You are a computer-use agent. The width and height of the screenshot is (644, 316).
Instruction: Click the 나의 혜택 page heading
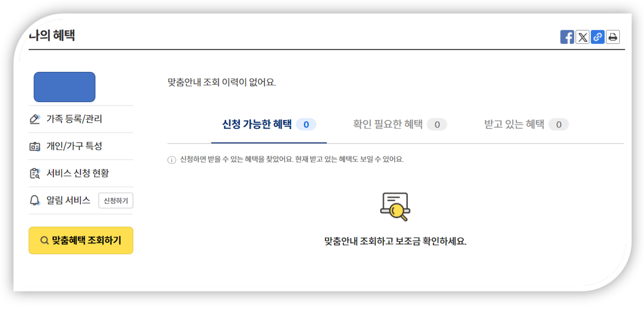pyautogui.click(x=52, y=36)
